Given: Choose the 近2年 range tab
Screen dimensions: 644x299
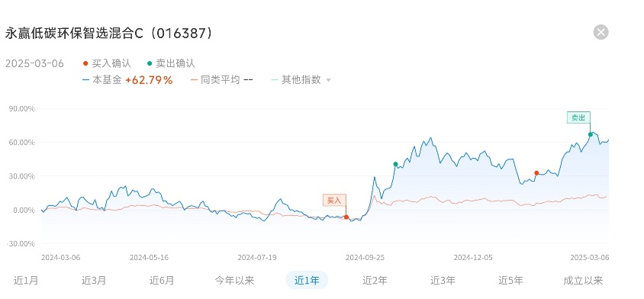Looking at the screenshot, I should pyautogui.click(x=375, y=281).
